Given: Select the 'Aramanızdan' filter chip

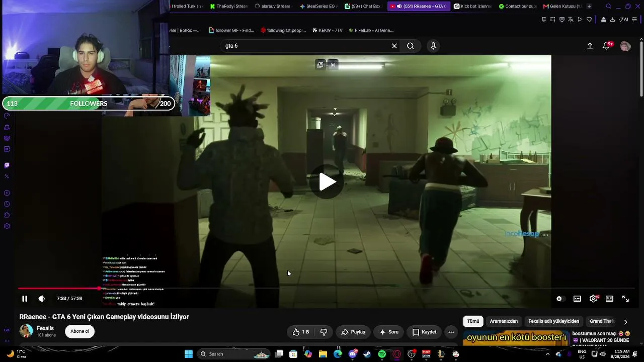Looking at the screenshot, I should (504, 321).
